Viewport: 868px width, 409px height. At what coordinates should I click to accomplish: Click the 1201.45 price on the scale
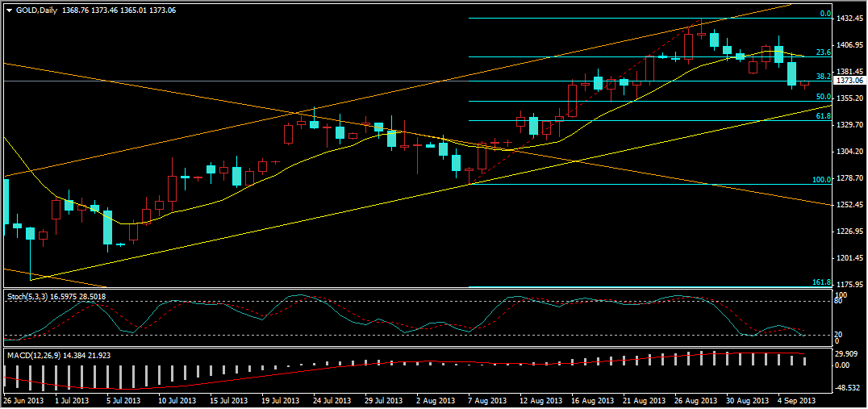tap(850, 258)
